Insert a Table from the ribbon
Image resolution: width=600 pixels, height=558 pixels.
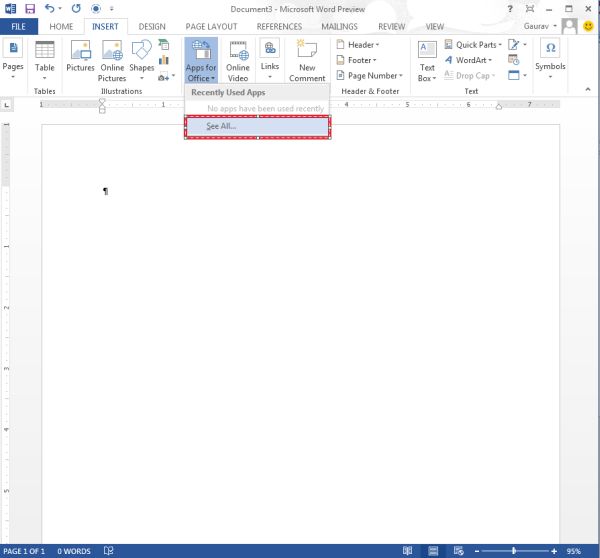pos(44,60)
